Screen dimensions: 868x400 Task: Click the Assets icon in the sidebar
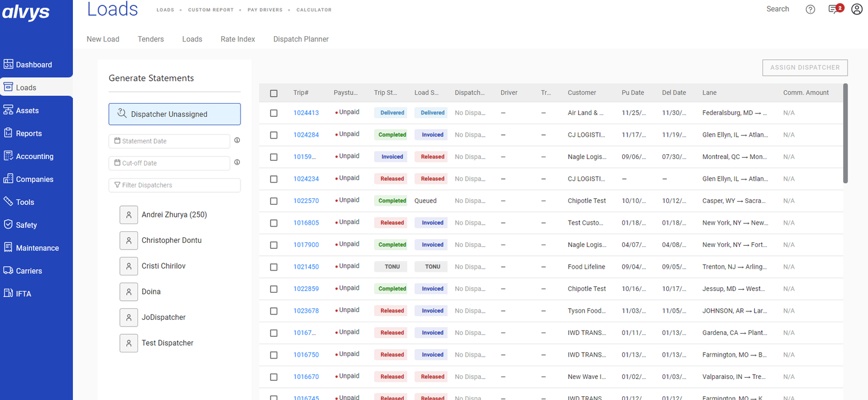[x=8, y=110]
